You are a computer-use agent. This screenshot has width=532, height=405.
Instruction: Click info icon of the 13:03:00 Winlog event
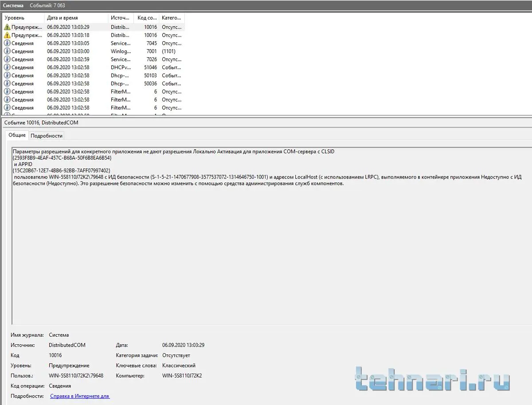pos(7,51)
